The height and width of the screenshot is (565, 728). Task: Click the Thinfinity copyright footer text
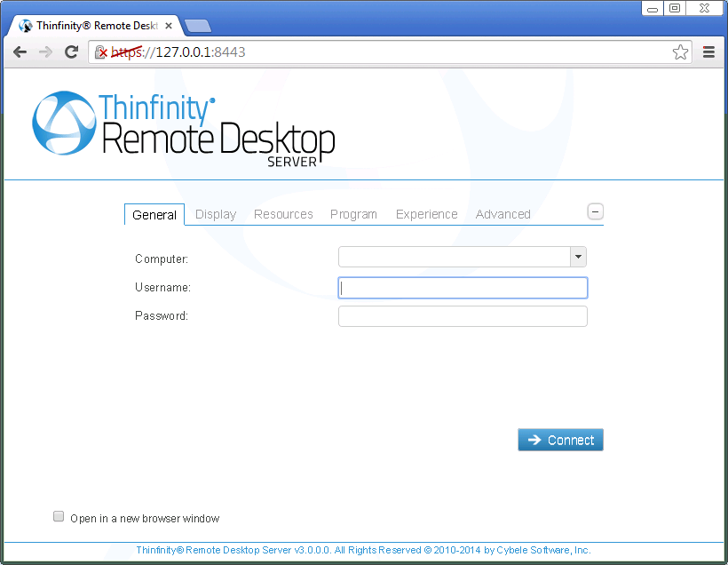point(363,550)
